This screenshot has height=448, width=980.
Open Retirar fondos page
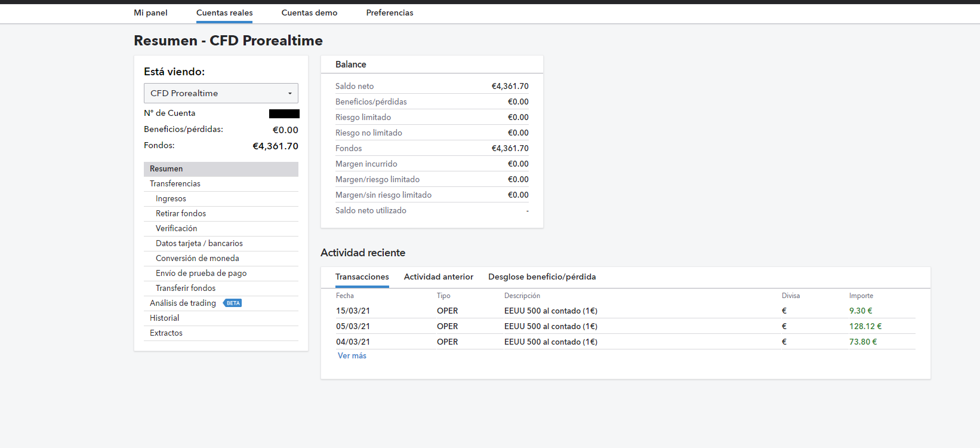click(x=181, y=214)
